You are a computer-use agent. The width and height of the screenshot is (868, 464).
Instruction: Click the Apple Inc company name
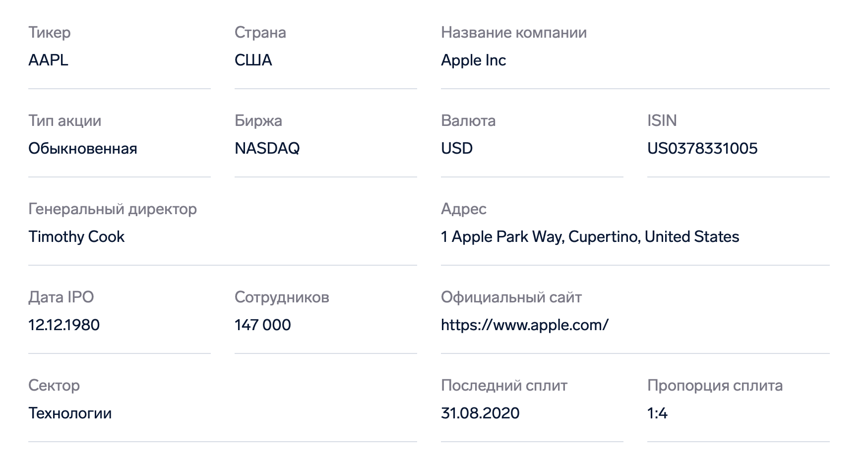(473, 60)
